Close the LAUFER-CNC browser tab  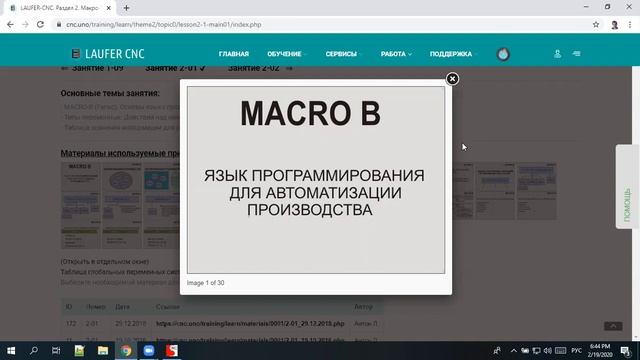pyautogui.click(x=109, y=8)
